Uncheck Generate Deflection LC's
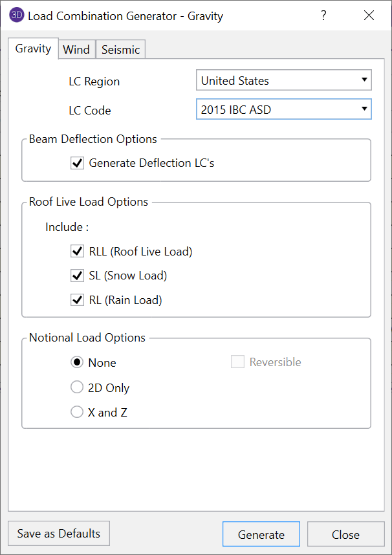The height and width of the screenshot is (555, 392). coord(78,163)
